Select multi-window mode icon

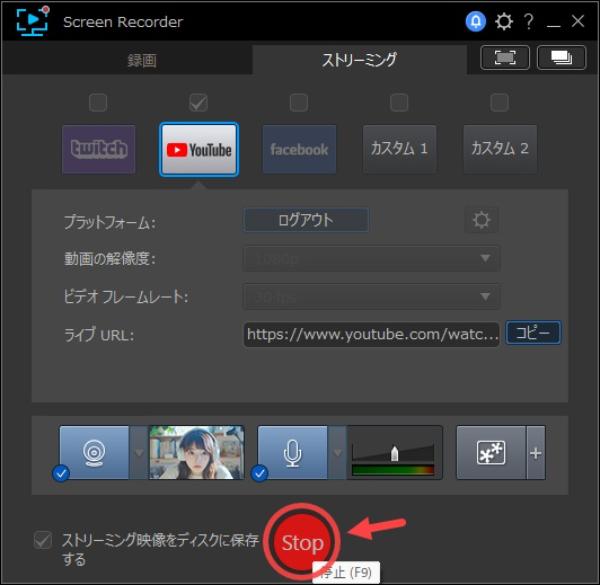[561, 58]
